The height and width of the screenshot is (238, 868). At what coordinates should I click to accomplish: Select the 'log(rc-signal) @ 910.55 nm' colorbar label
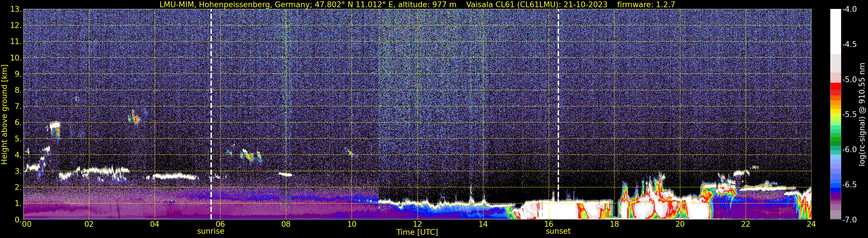(x=862, y=114)
